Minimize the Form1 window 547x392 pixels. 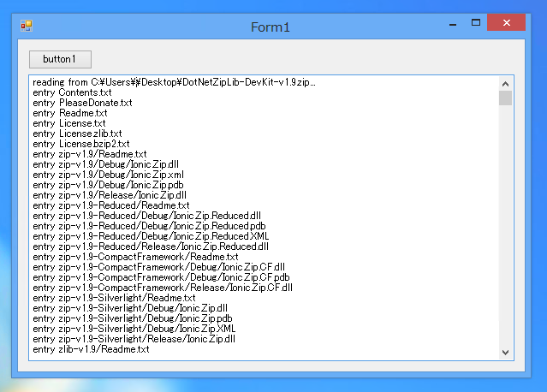453,24
